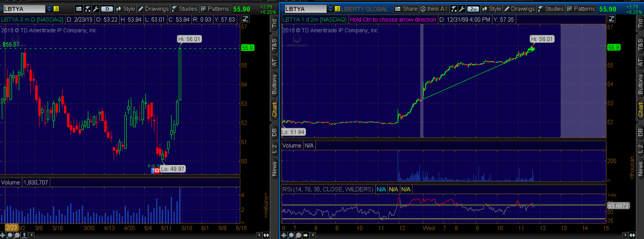Click expand time axis icon below right chart
Screen dimensions: 644x239
coord(632,235)
